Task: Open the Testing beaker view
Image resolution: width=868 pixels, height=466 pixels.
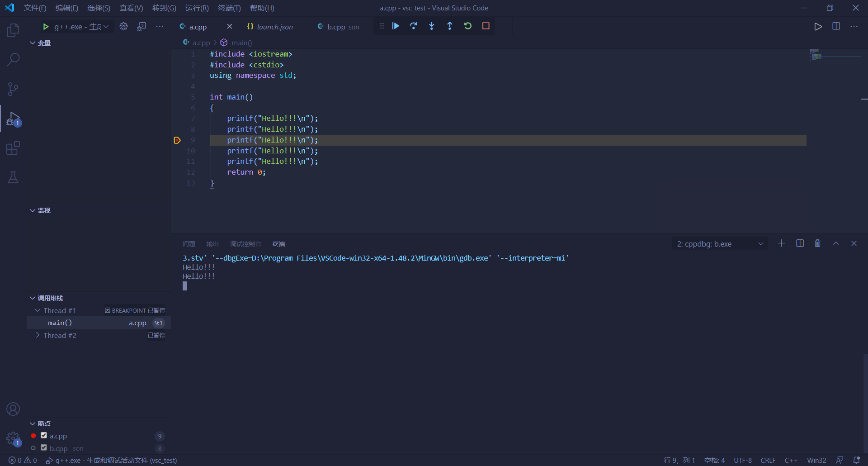Action: pyautogui.click(x=13, y=177)
